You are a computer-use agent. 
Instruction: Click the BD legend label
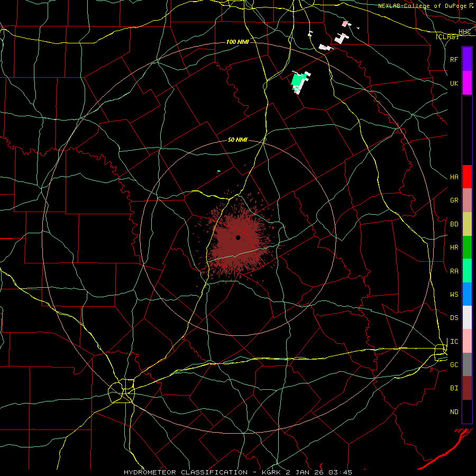(454, 224)
